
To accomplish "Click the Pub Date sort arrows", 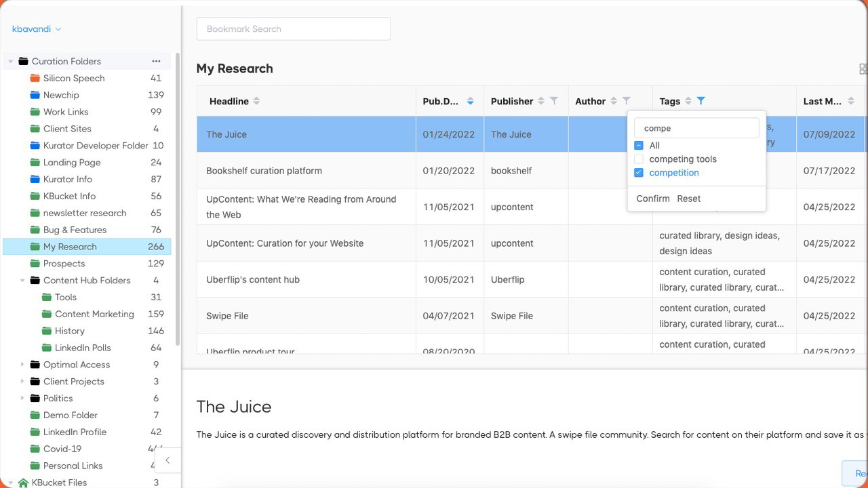I will tap(470, 101).
